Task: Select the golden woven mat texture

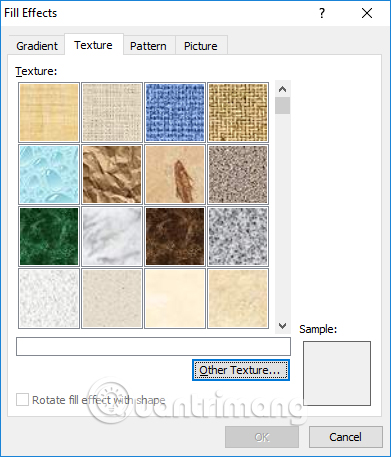Action: click(x=238, y=112)
